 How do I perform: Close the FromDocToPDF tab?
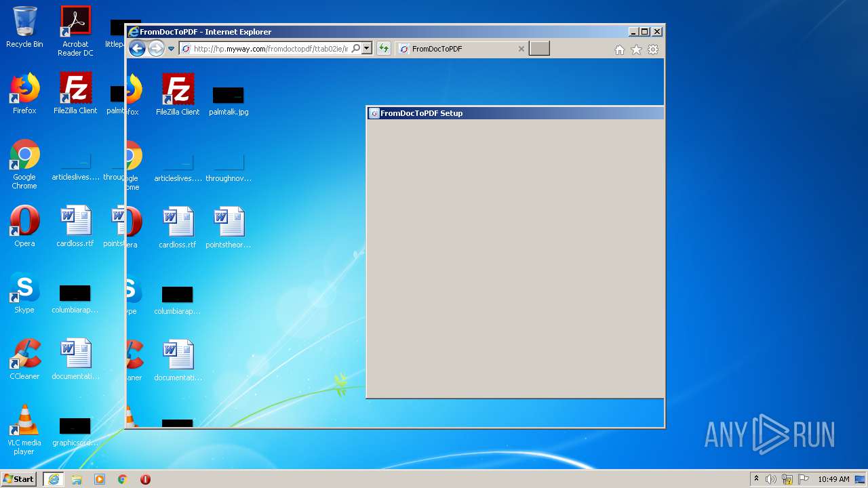(x=521, y=49)
